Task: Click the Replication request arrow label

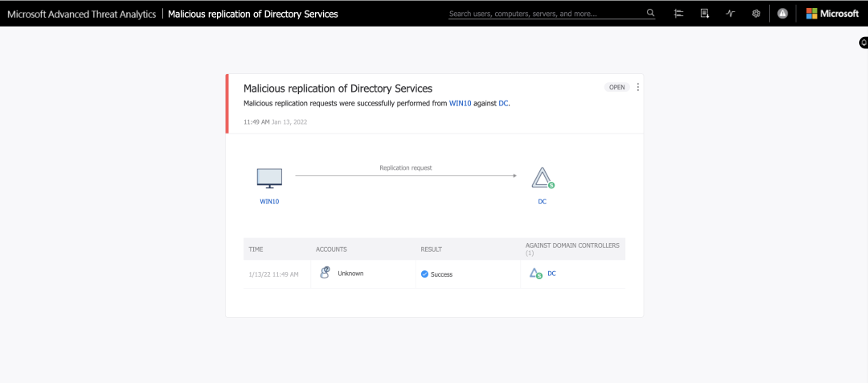Action: (406, 167)
